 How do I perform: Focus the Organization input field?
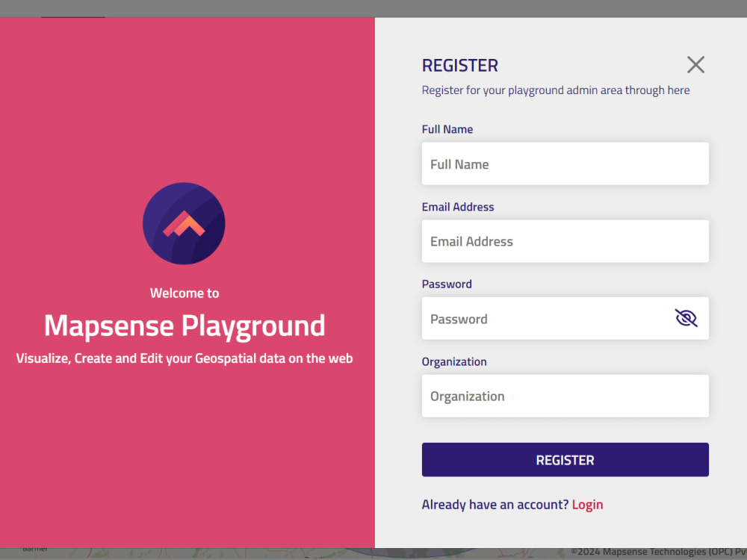click(x=565, y=396)
